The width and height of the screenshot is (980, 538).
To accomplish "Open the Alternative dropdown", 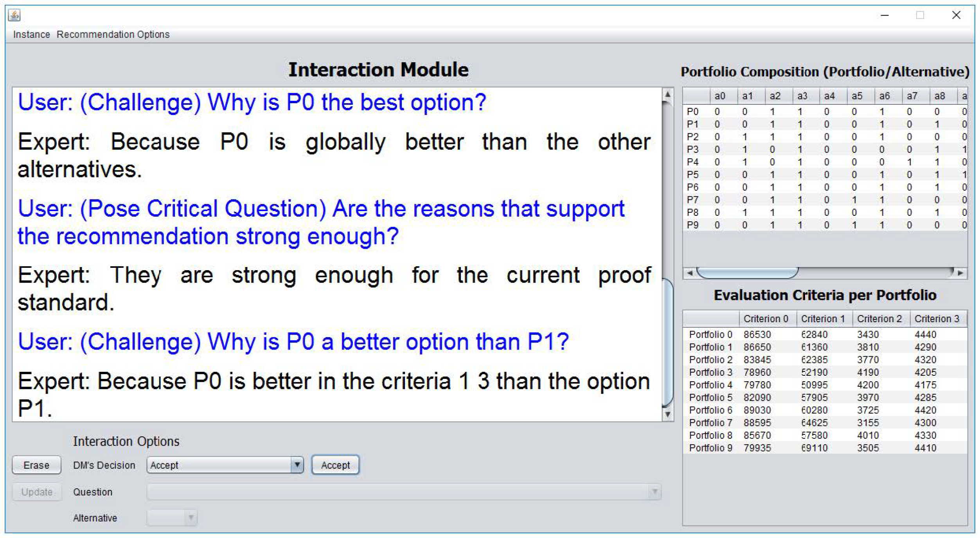I will pyautogui.click(x=191, y=518).
